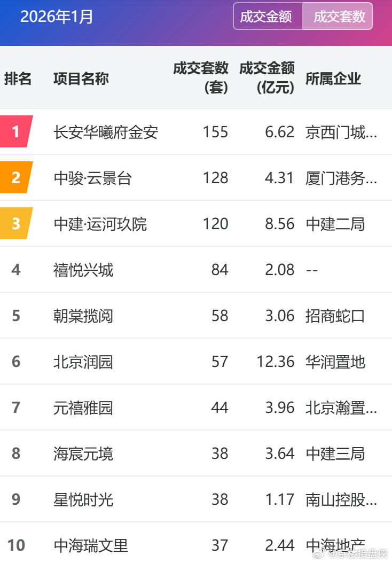Click the 所属企业 column header
This screenshot has width=392, height=563.
pos(333,79)
